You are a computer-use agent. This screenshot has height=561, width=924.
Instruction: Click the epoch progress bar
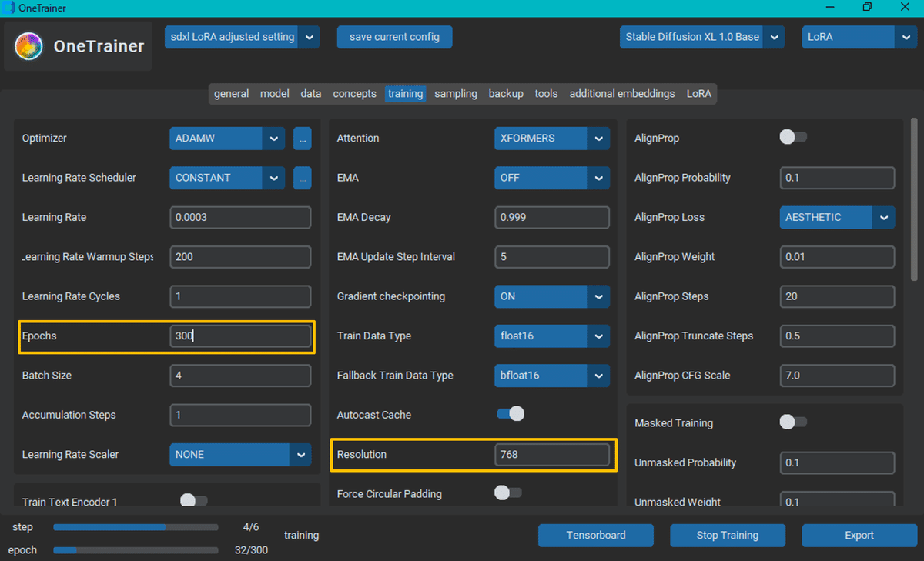(136, 551)
